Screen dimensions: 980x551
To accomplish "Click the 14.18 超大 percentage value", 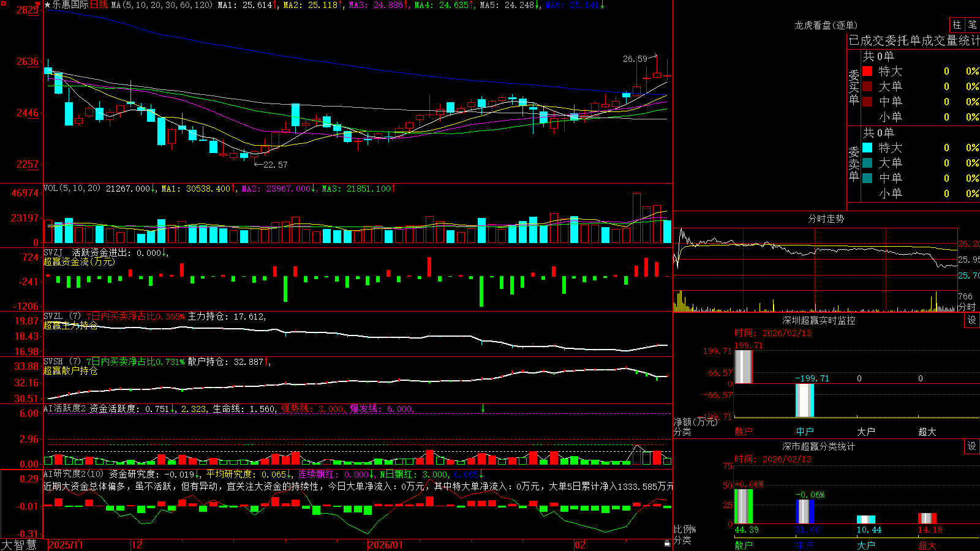I will [x=930, y=530].
